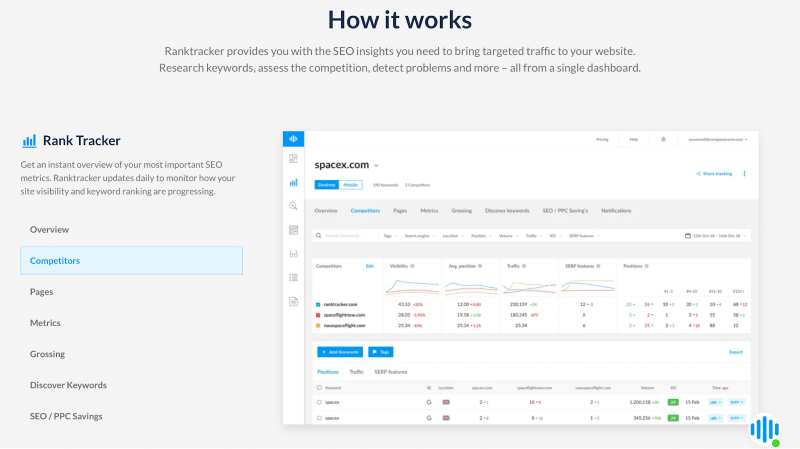Check the spacex row with 345,256 volume

319,418
